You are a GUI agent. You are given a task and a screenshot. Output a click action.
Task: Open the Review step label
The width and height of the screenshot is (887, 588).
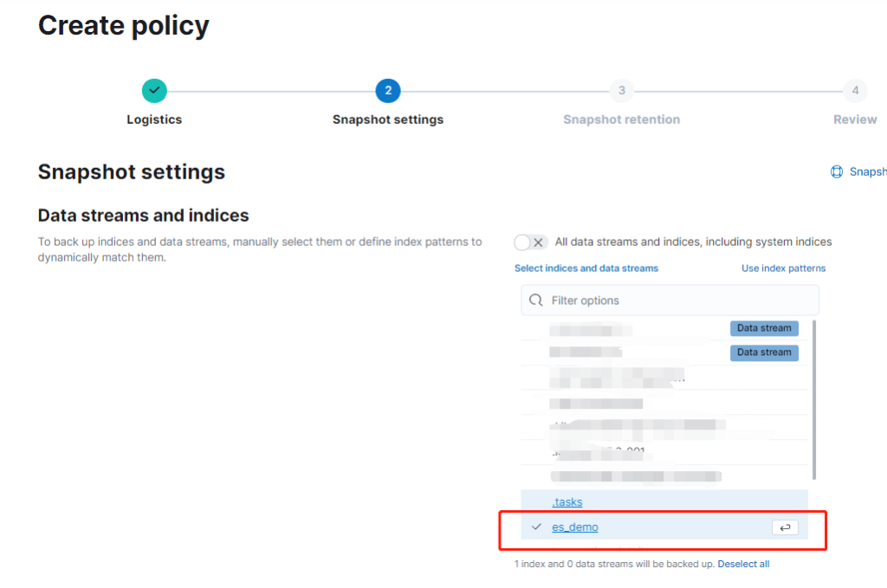point(855,120)
